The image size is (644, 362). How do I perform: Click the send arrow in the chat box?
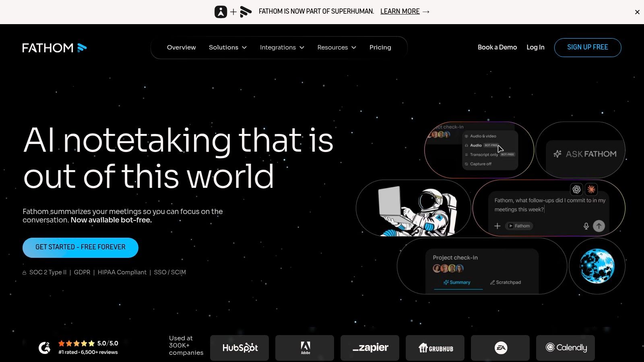(x=599, y=226)
